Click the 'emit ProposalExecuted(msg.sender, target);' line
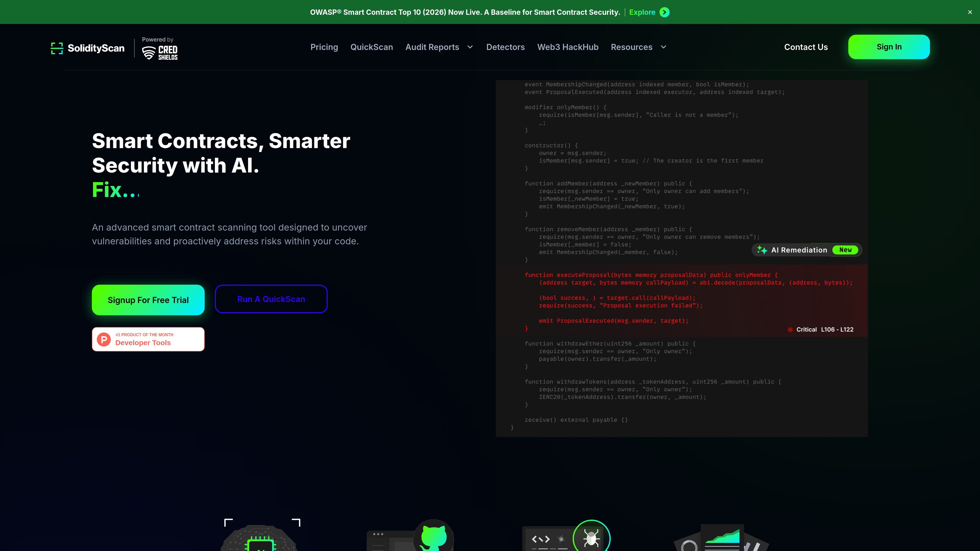 614,321
